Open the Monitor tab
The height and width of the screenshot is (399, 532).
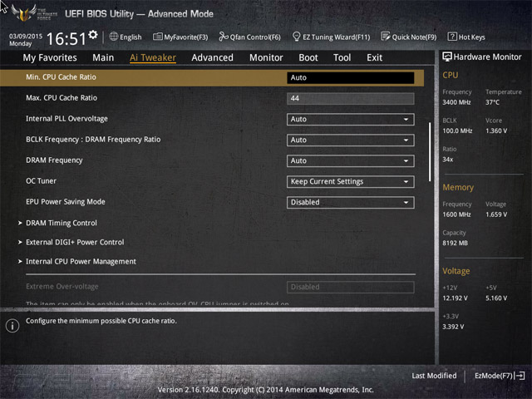point(266,57)
